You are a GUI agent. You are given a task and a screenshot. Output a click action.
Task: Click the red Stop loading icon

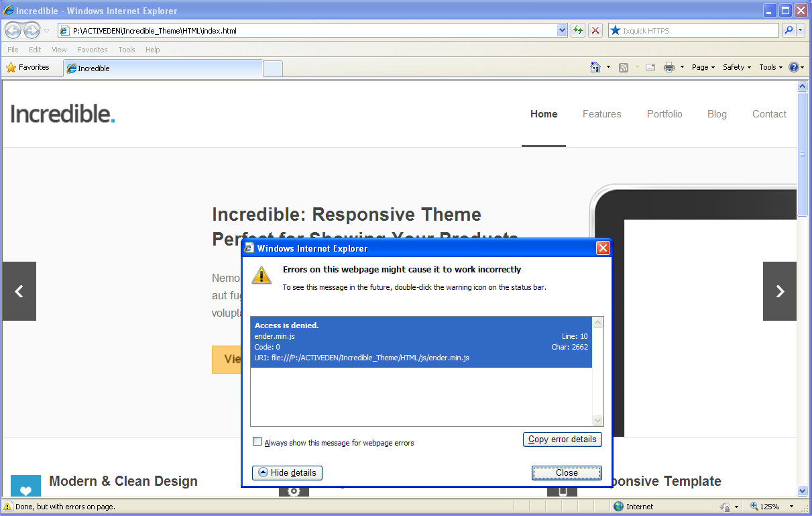(595, 30)
